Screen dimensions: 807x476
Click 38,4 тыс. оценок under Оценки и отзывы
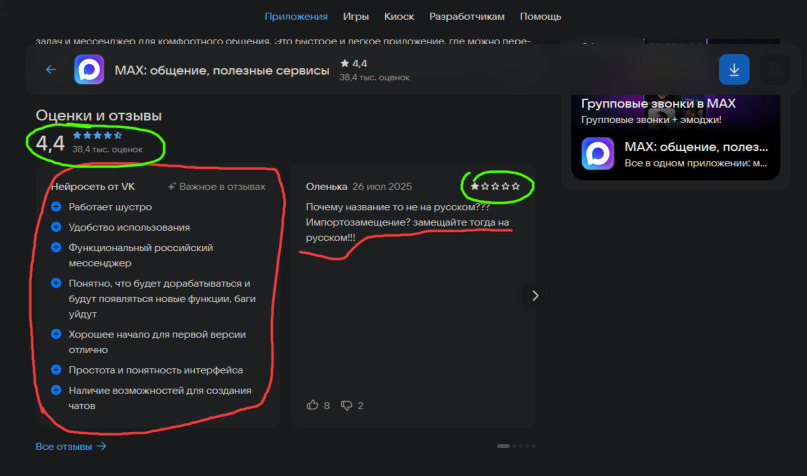pyautogui.click(x=107, y=149)
